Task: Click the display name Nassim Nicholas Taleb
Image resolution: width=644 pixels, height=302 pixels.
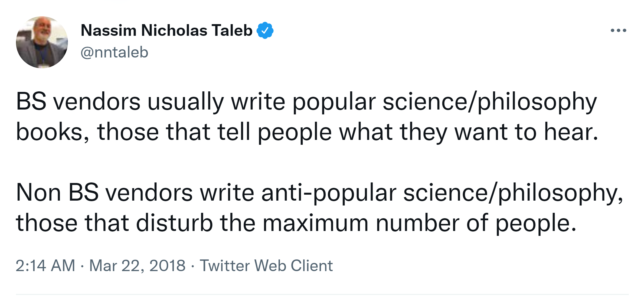Action: 166,30
